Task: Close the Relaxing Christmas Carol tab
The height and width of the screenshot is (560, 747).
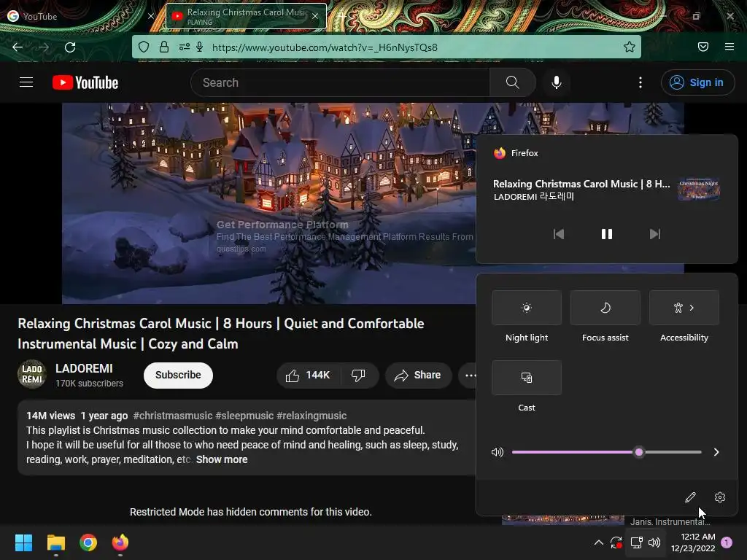Action: pyautogui.click(x=315, y=16)
